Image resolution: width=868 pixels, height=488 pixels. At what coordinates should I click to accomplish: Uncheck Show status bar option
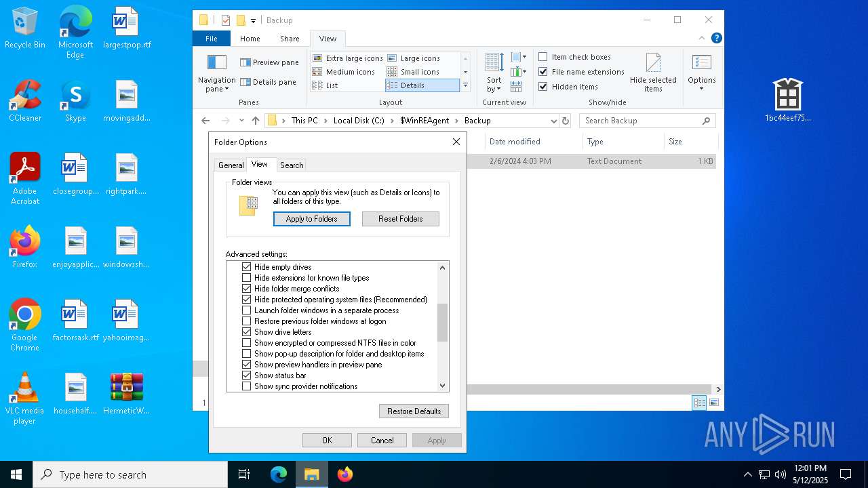(247, 375)
